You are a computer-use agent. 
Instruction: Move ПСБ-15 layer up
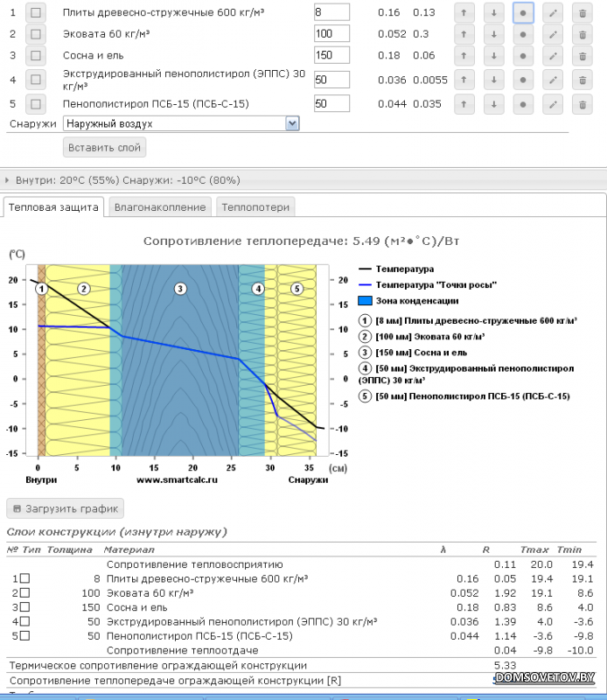pos(464,104)
